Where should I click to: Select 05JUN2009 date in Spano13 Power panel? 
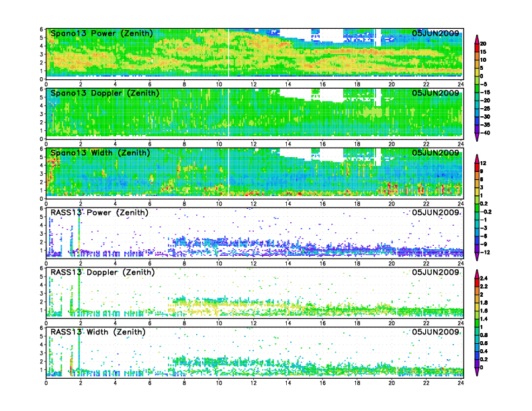(x=435, y=33)
